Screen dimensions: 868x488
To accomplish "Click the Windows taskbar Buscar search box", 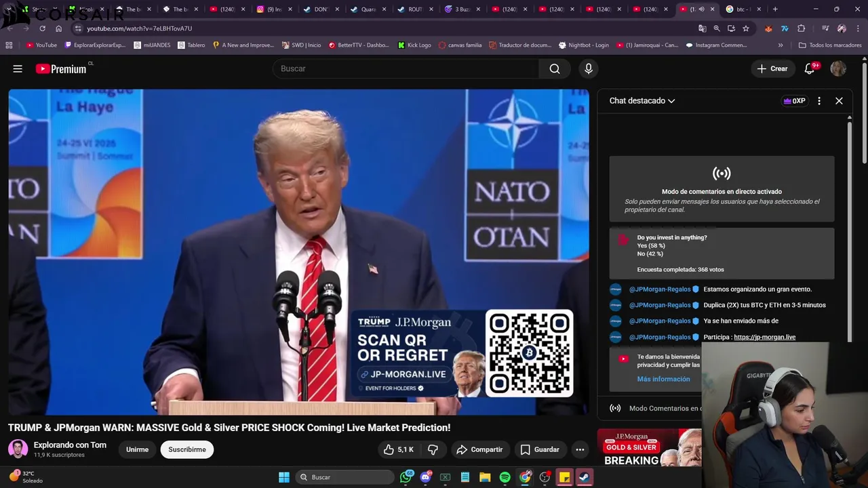I will point(346,477).
